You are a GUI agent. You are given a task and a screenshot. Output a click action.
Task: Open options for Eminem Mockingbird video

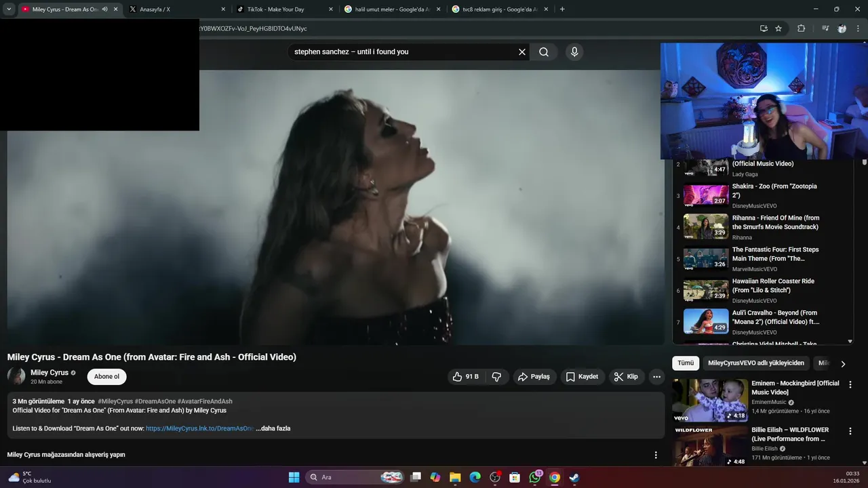(x=850, y=384)
